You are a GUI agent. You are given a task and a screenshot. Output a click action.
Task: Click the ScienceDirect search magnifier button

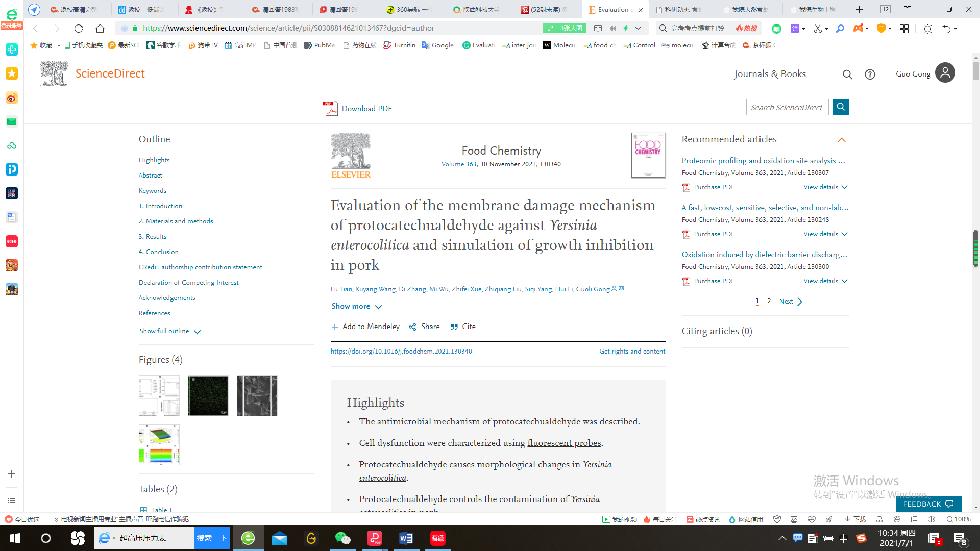pyautogui.click(x=841, y=107)
